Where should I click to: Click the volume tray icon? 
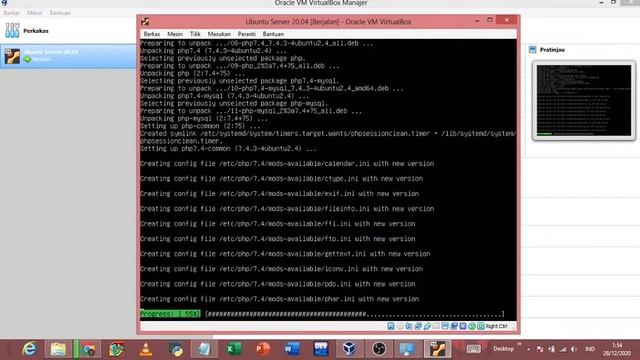tap(574, 349)
